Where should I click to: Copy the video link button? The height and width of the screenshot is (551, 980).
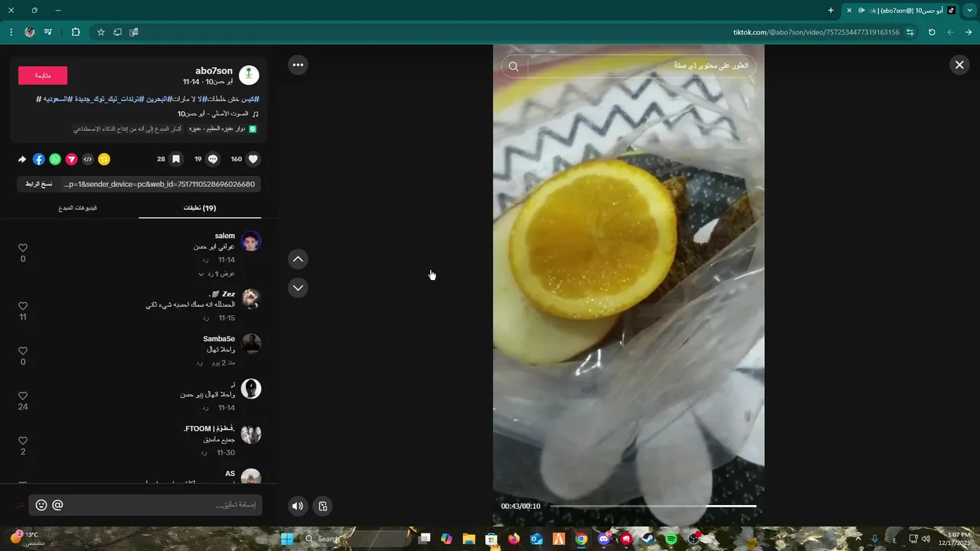[39, 184]
